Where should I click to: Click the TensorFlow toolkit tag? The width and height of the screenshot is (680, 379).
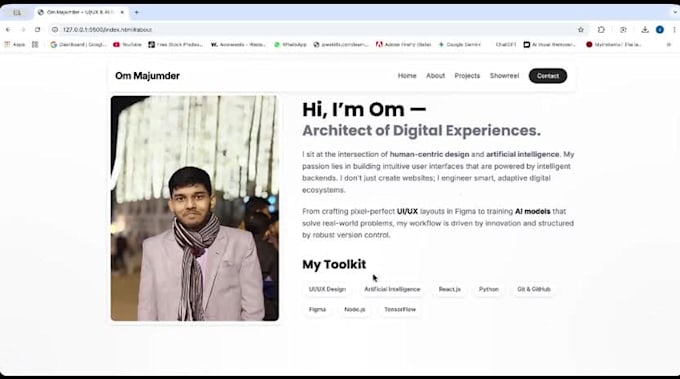(400, 310)
